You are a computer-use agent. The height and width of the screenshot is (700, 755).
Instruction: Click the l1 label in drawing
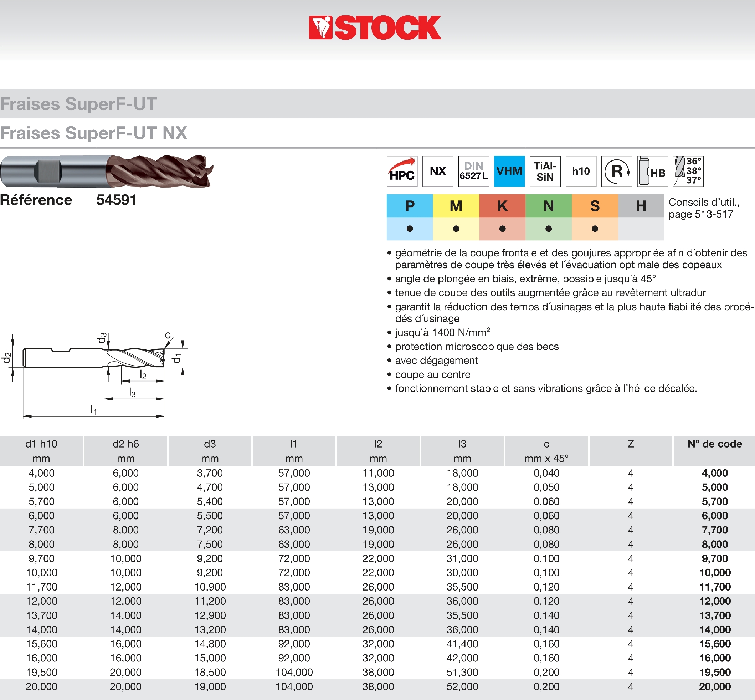[x=93, y=409]
